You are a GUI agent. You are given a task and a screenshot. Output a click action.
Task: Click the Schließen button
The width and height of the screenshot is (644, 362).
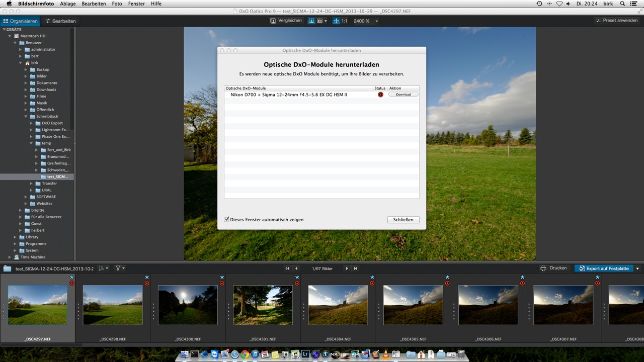click(x=403, y=220)
